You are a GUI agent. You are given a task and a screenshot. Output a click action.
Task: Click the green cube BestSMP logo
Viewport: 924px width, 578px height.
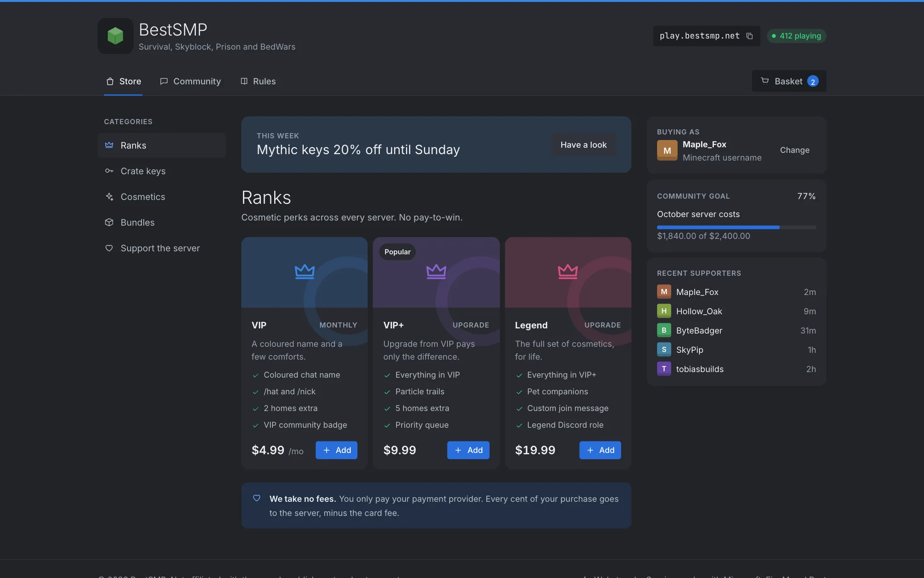tap(115, 36)
